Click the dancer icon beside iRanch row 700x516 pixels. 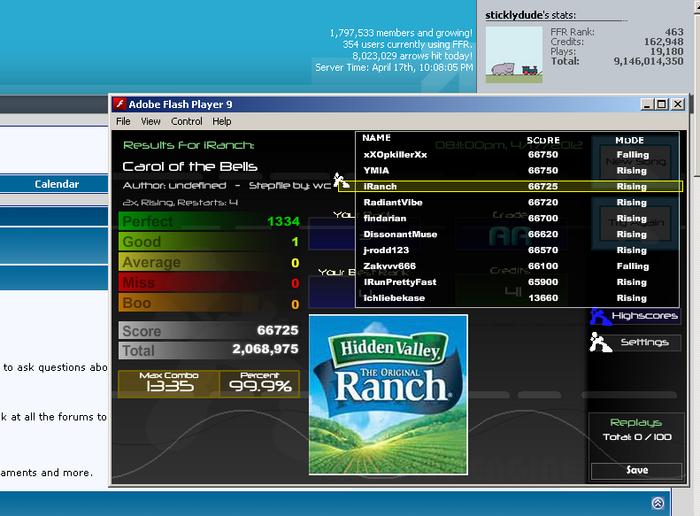click(341, 181)
